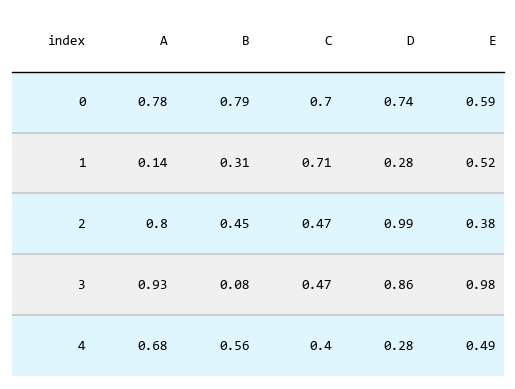515x389 pixels.
Task: Click the 0.49 value in column E
Action: point(481,346)
